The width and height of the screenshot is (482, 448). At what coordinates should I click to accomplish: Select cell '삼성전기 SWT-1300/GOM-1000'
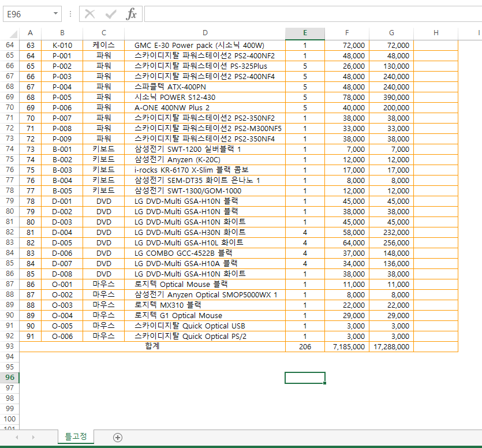pyautogui.click(x=205, y=191)
